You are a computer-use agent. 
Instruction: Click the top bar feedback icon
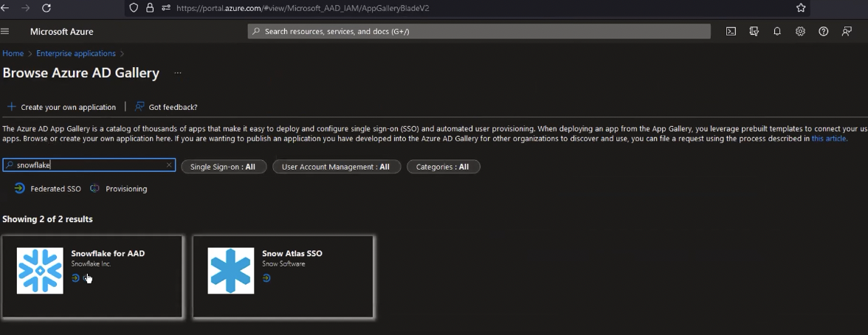(847, 32)
